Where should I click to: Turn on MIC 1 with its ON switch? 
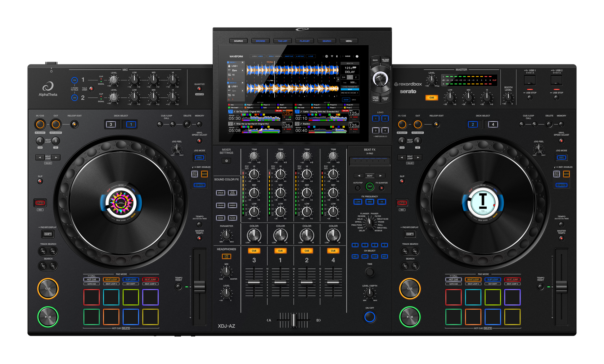click(74, 80)
